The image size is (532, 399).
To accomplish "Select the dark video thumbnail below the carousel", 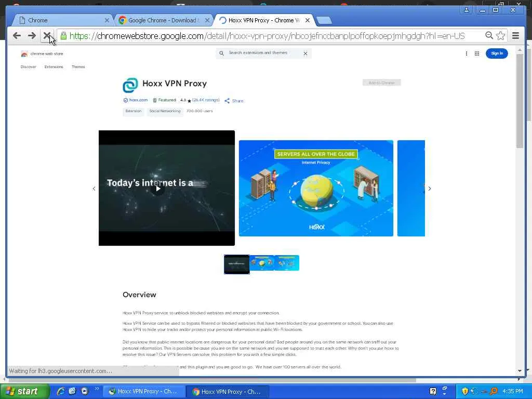I will 236,264.
